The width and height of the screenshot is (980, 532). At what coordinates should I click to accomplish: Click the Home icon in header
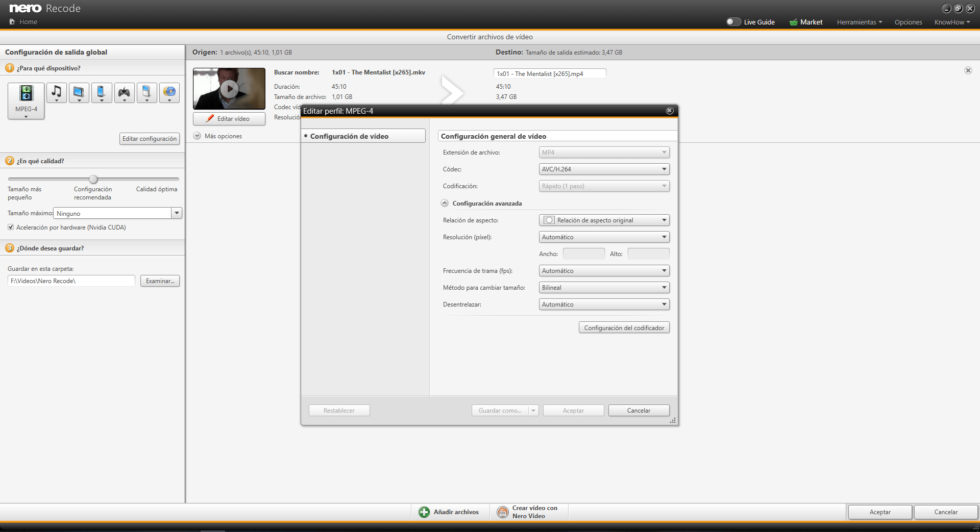pyautogui.click(x=12, y=21)
